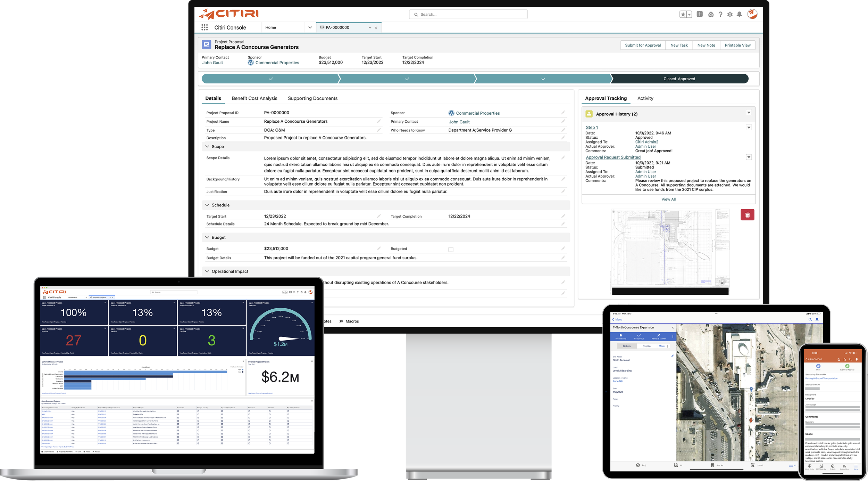868x481 pixels.
Task: Open the Activity tab
Action: (x=645, y=98)
